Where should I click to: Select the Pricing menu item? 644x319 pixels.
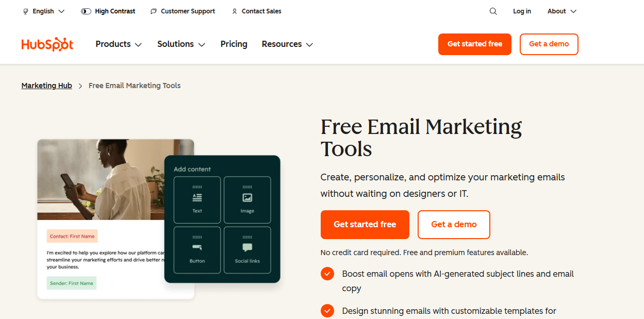point(234,44)
